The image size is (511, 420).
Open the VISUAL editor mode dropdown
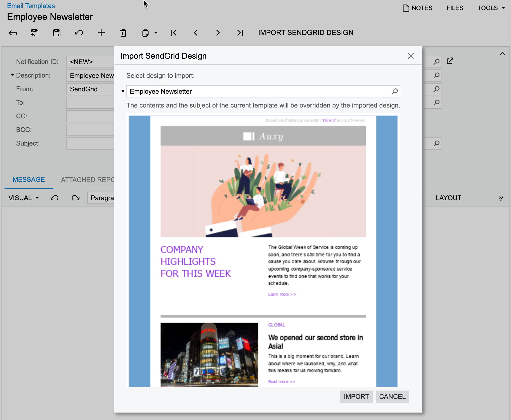[24, 198]
